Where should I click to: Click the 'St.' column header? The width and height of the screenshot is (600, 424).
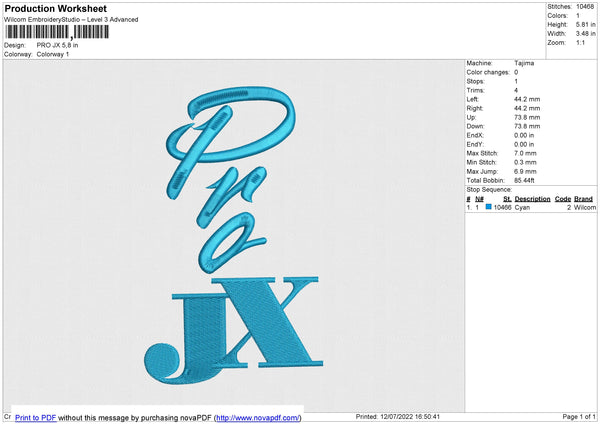pyautogui.click(x=507, y=199)
